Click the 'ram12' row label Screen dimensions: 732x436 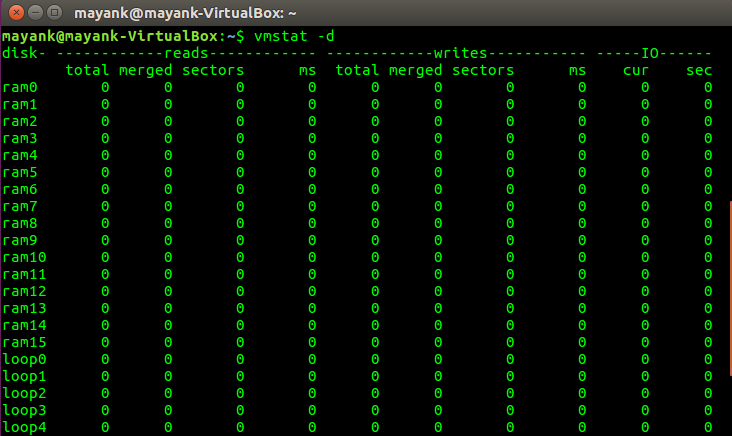click(x=24, y=291)
